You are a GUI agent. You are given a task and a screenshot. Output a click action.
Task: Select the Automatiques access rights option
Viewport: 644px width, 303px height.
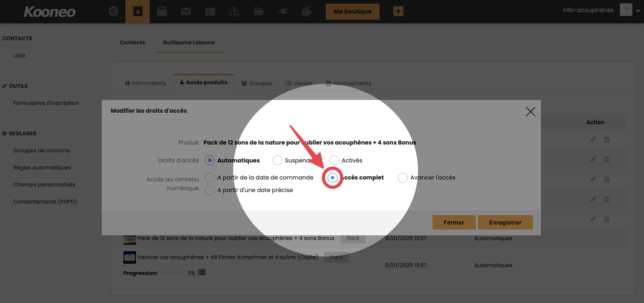pos(210,160)
